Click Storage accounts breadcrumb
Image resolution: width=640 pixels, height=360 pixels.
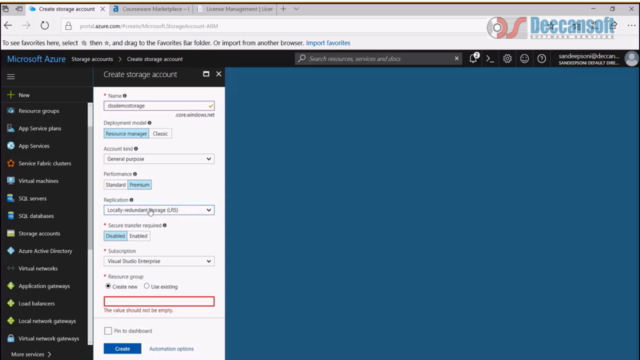click(x=92, y=59)
